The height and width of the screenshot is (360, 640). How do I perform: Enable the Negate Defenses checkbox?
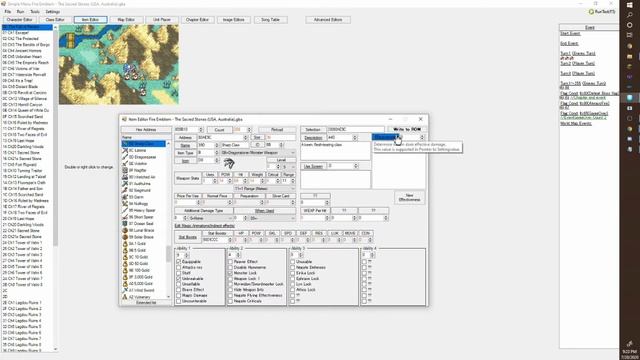293,267
